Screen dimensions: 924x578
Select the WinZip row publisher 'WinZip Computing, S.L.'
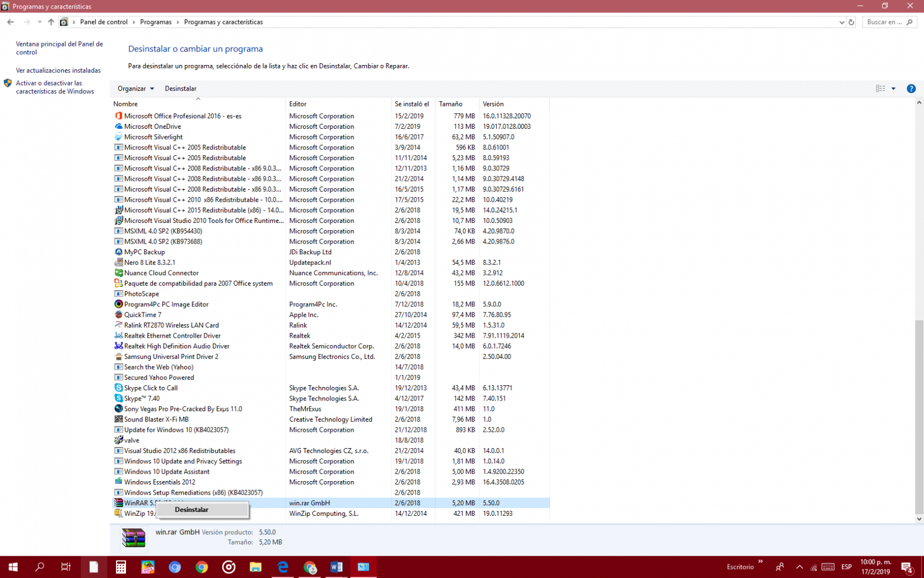324,514
